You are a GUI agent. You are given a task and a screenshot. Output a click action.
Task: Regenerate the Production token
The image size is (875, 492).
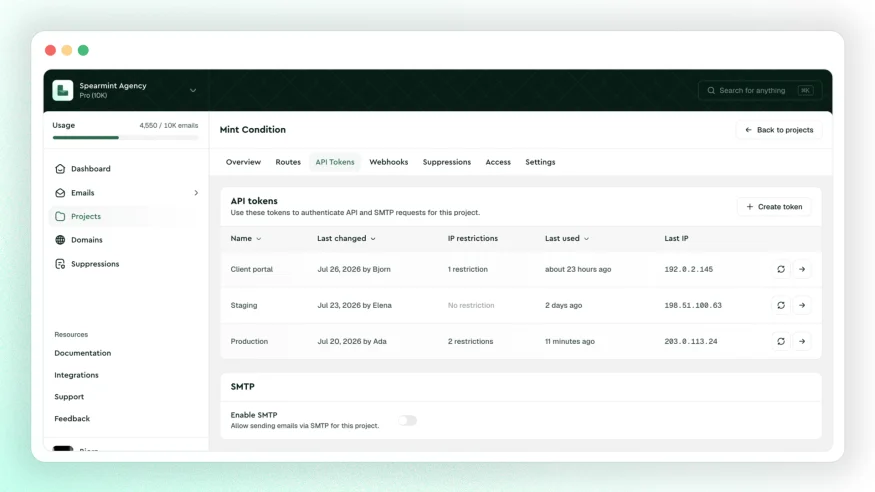[781, 341]
